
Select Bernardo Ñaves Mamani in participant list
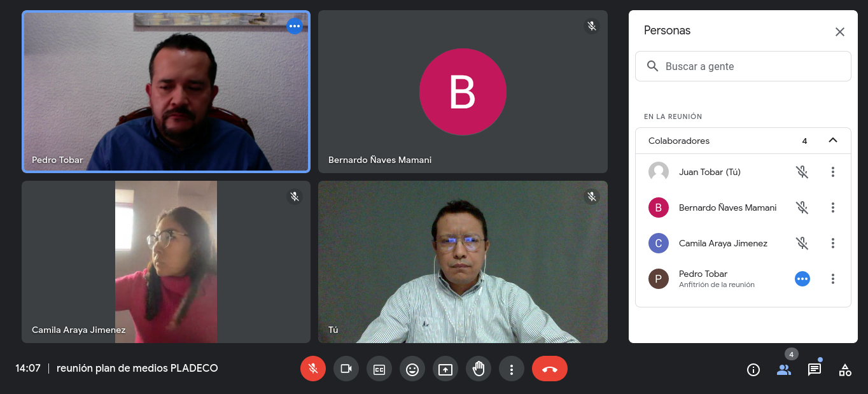[743, 208]
